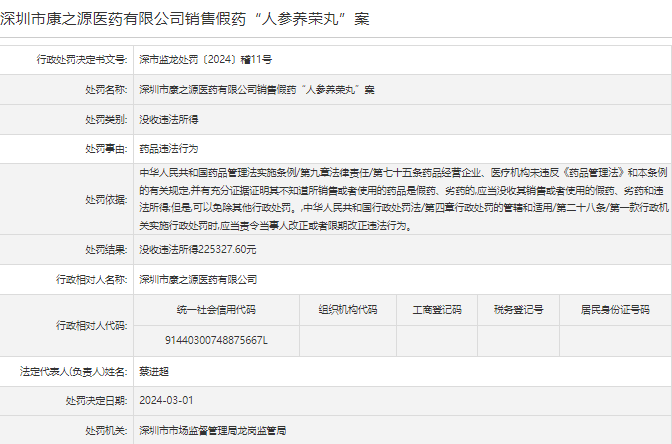This screenshot has height=444, width=672.
Task: Click the 工商登记码 column header
Action: click(x=437, y=310)
